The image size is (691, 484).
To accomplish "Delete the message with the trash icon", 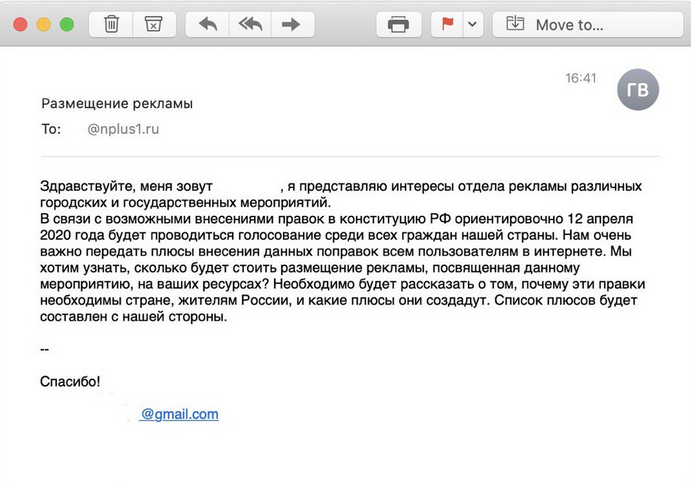I will (112, 24).
